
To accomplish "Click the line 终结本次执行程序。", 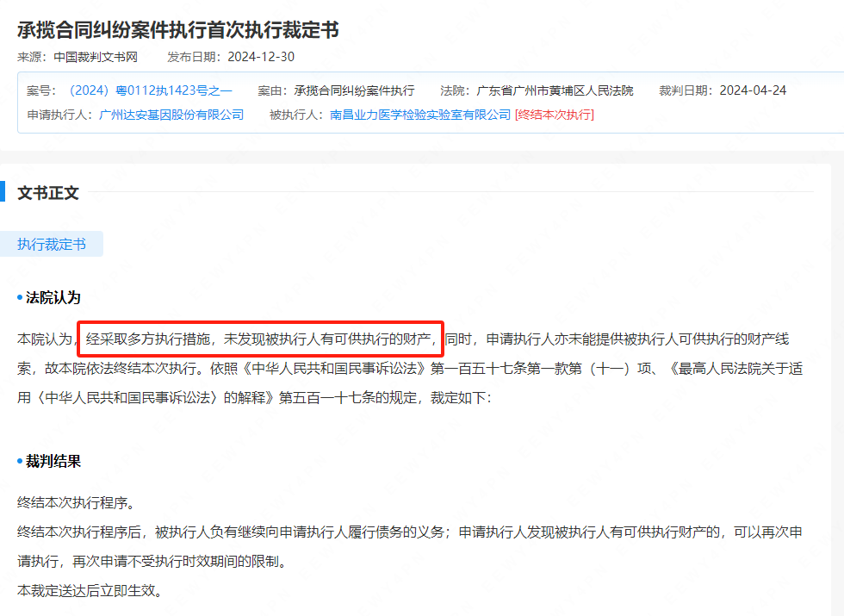I will click(x=76, y=503).
